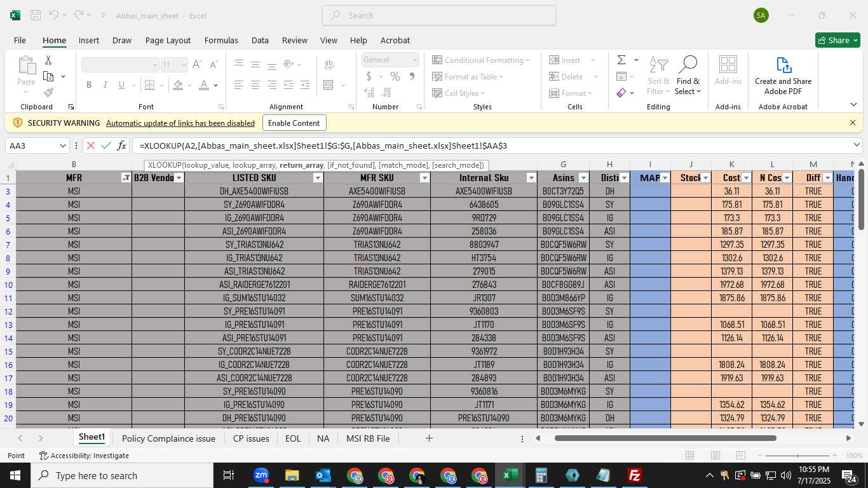Screen dimensions: 868x488
Task: Toggle Sort & Filter control
Action: tap(658, 75)
